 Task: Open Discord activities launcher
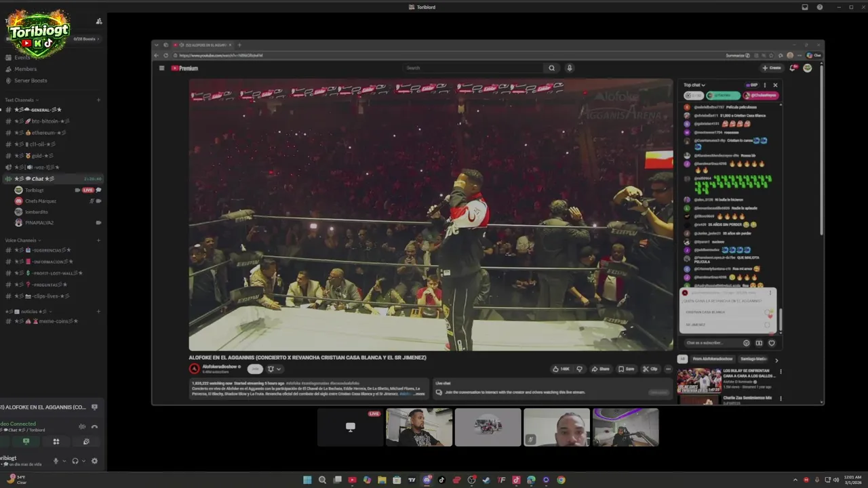coord(56,441)
